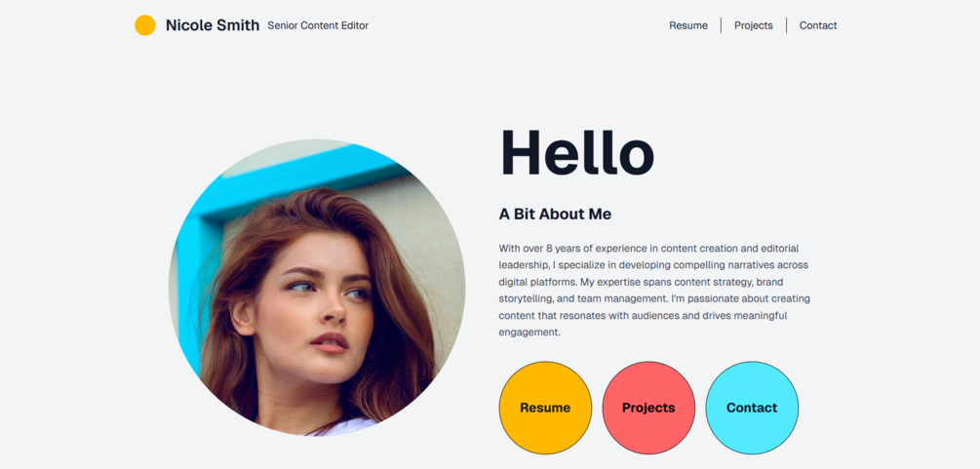Click the bio line starting with 'content that resonates'

pos(644,316)
